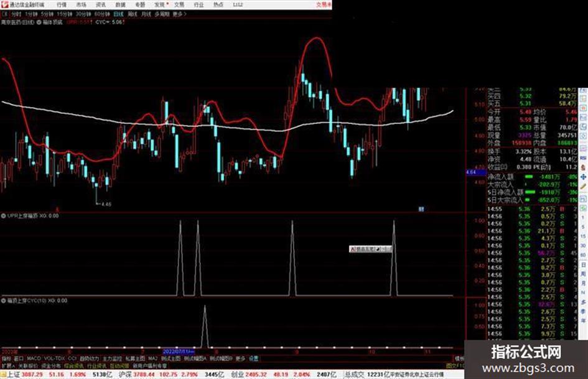Select the 日线 daily chart tab
Screen dimensions: 588x379
click(118, 14)
